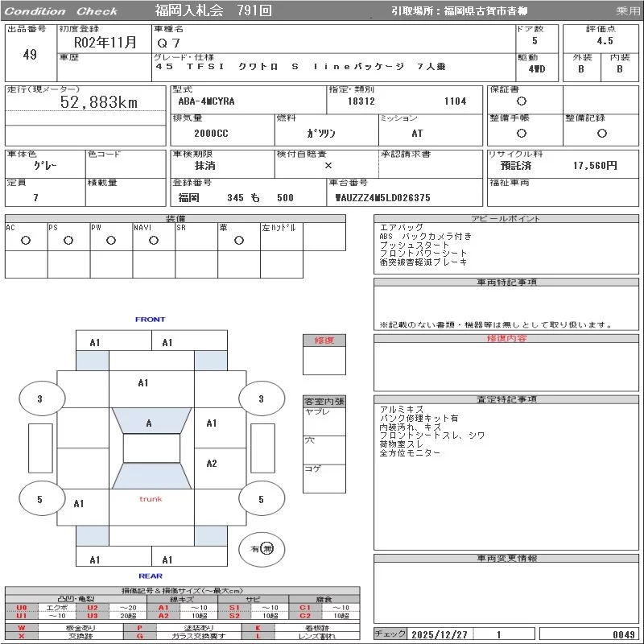Click the front-right tire circle marked 3
The height and width of the screenshot is (644, 644).
click(260, 398)
